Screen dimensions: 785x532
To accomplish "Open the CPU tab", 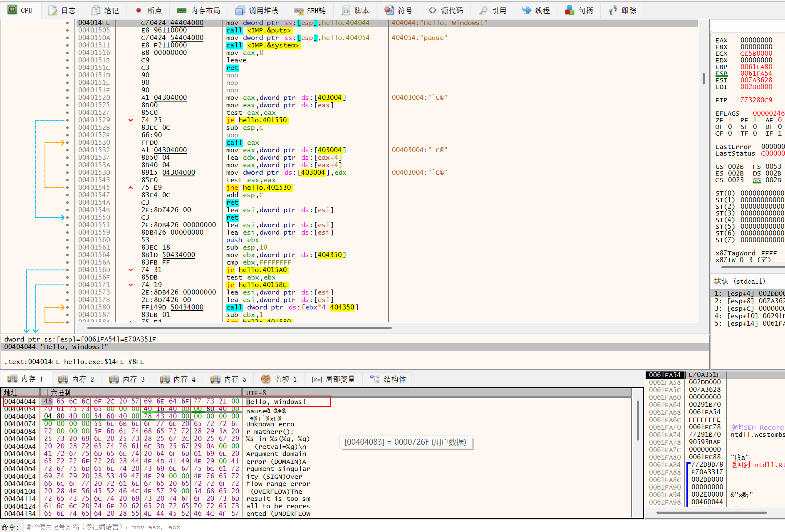I will click(20, 10).
